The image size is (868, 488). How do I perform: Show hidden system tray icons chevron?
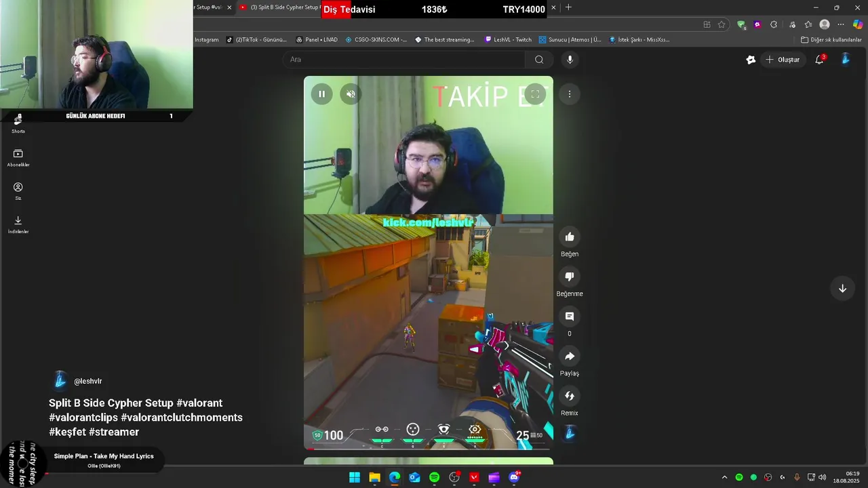tap(724, 477)
